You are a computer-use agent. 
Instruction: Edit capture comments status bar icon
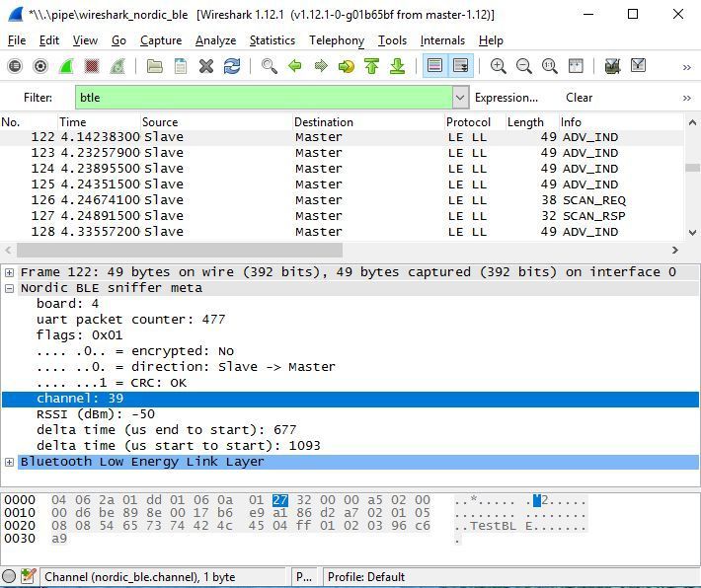[29, 576]
